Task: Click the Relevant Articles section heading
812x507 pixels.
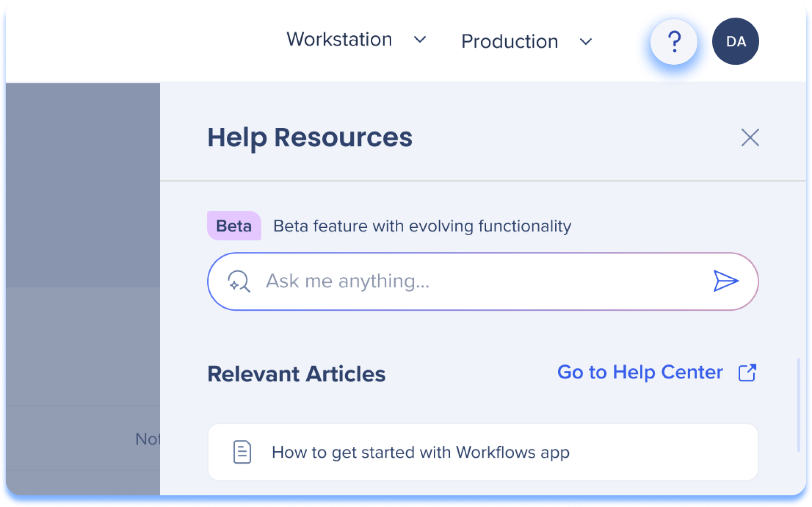Action: click(x=296, y=374)
